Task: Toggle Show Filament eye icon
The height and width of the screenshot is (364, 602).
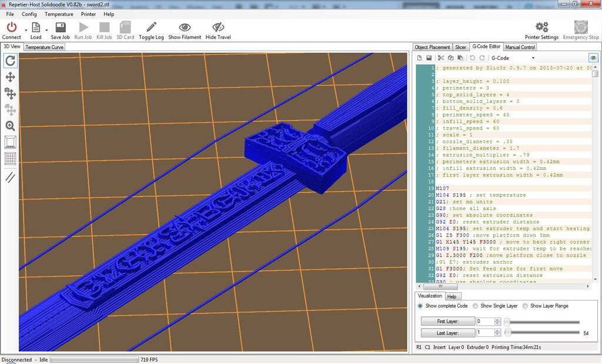Action: point(185,27)
